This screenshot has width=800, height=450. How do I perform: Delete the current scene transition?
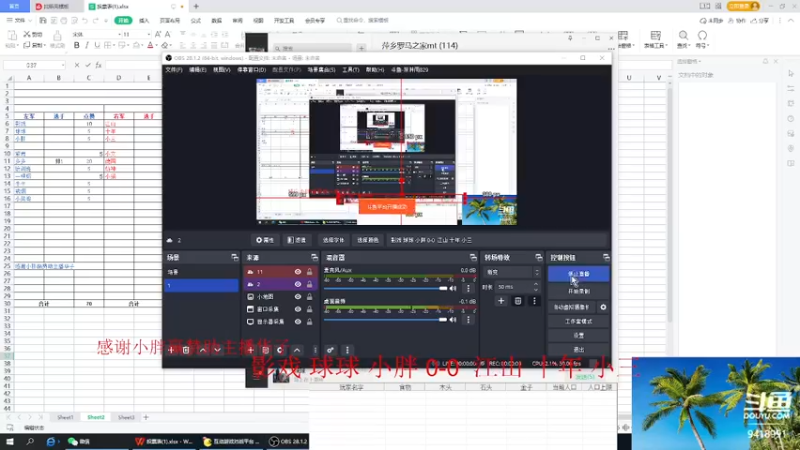coord(518,301)
